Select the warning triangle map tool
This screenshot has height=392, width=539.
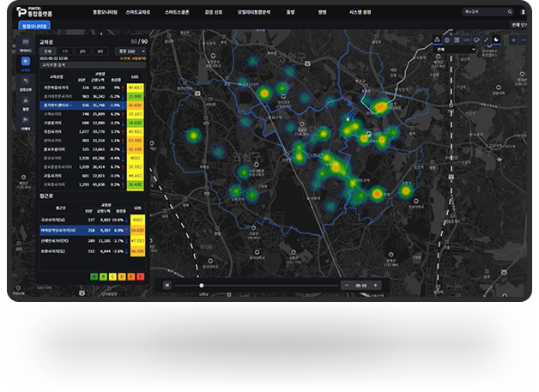[436, 39]
